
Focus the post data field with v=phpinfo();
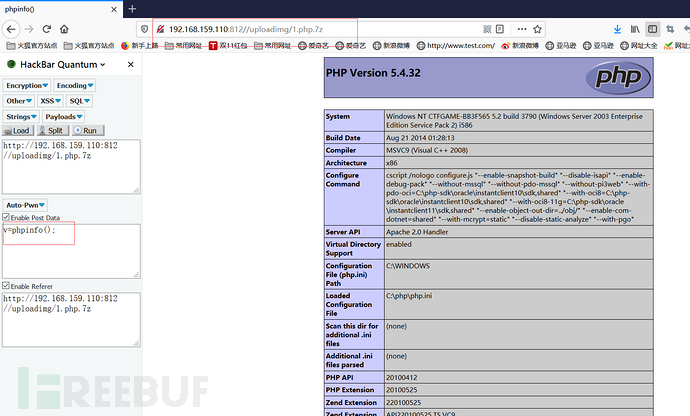tap(71, 251)
